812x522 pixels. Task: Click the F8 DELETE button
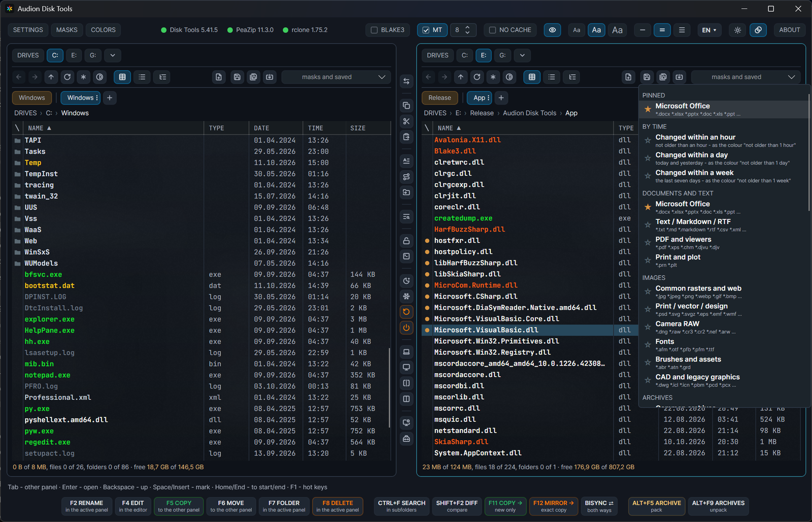(x=337, y=506)
